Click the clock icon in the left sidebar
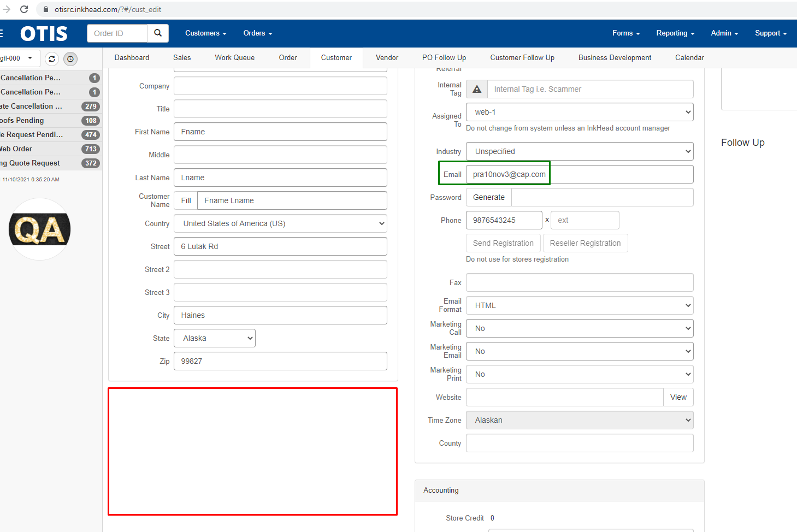Screen dimensions: 797x532 click(70, 59)
